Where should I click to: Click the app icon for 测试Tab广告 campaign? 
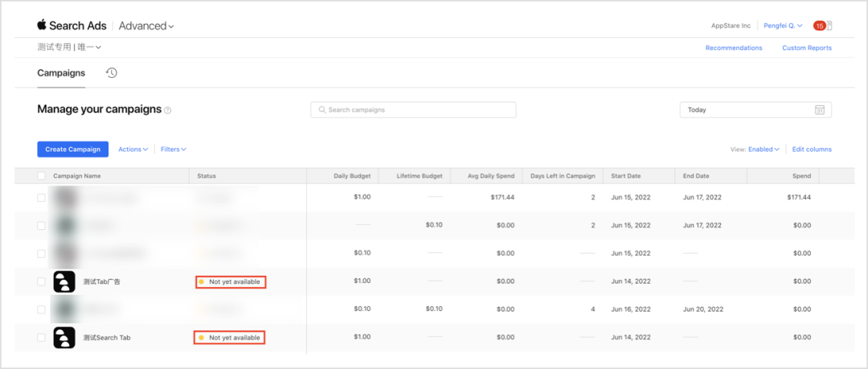[x=64, y=281]
